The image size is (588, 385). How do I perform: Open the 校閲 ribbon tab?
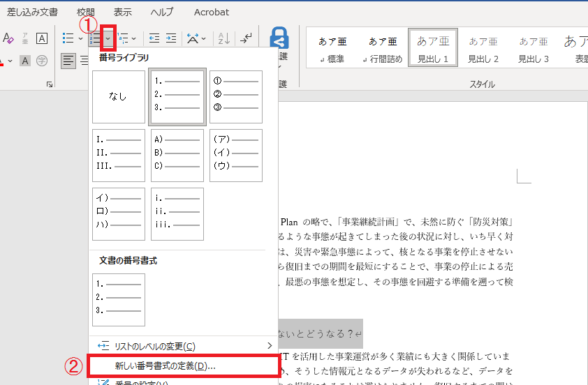[85, 12]
